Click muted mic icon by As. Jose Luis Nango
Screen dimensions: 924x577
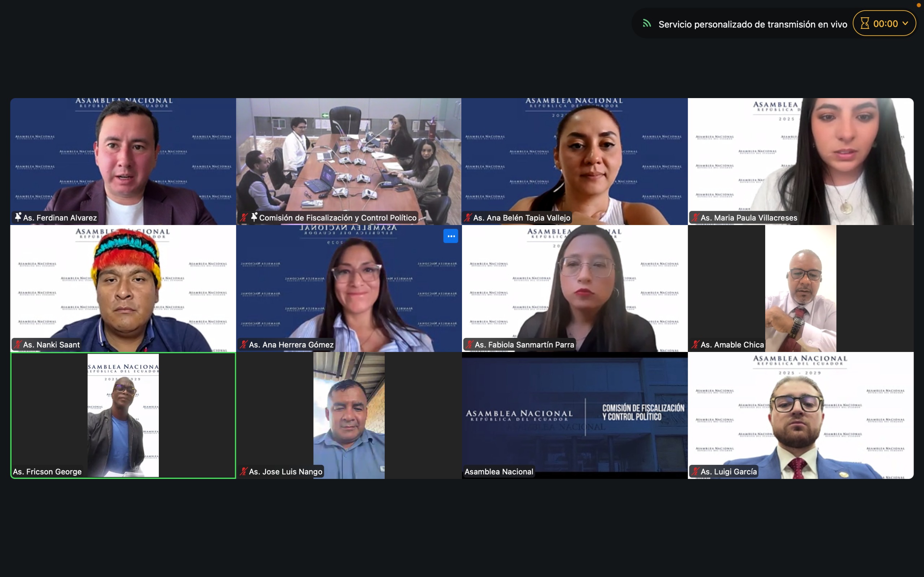click(x=243, y=472)
